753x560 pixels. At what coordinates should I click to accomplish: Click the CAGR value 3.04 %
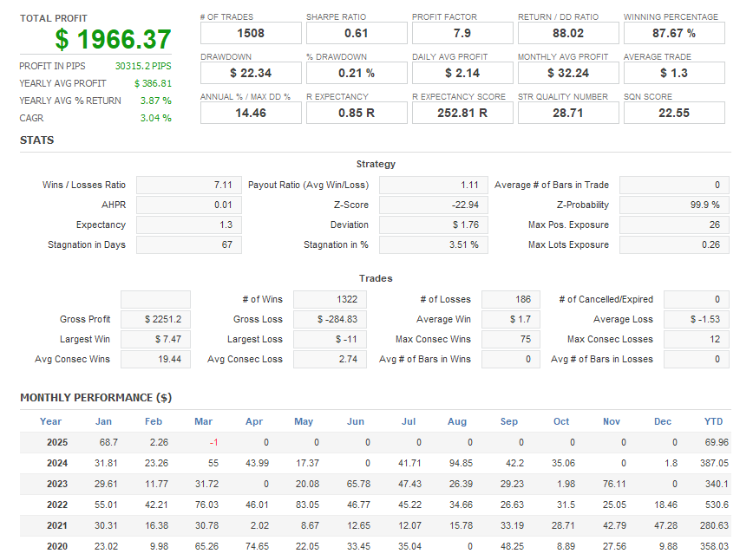coord(155,118)
